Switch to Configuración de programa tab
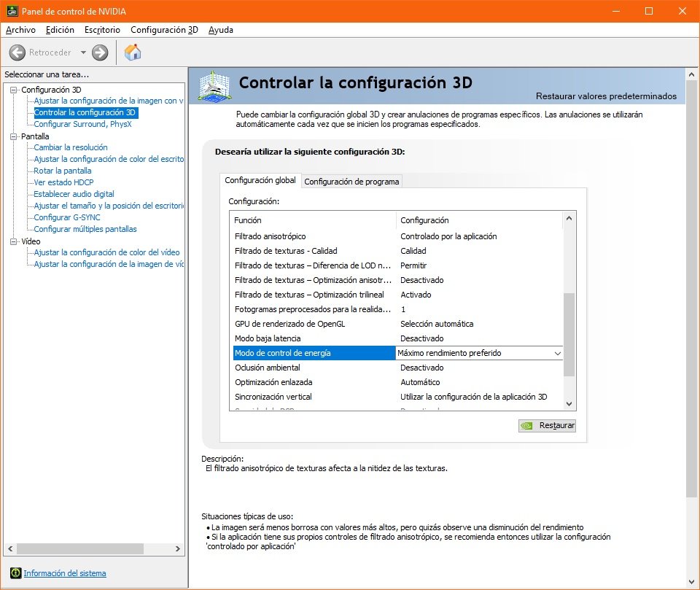The height and width of the screenshot is (590, 700). [x=351, y=182]
